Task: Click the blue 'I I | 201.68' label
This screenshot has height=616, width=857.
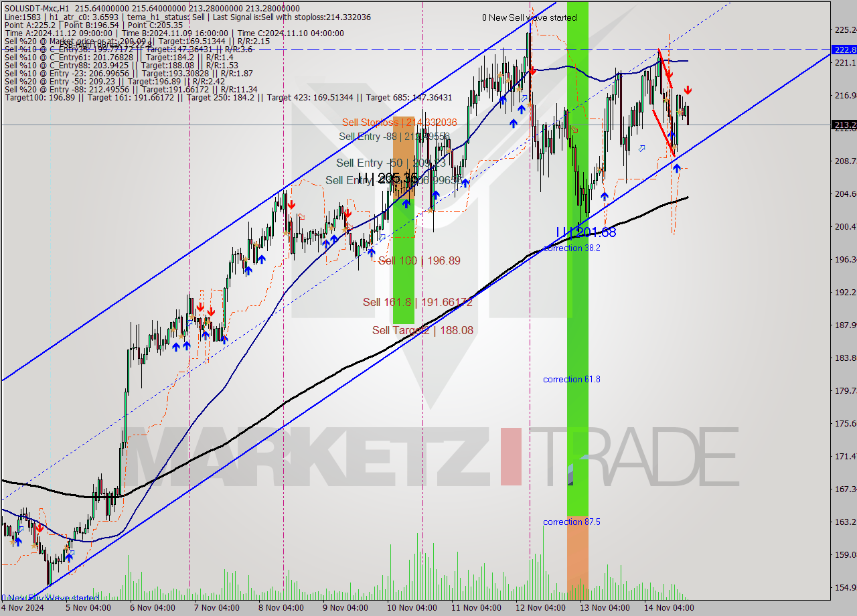Action: pos(585,232)
